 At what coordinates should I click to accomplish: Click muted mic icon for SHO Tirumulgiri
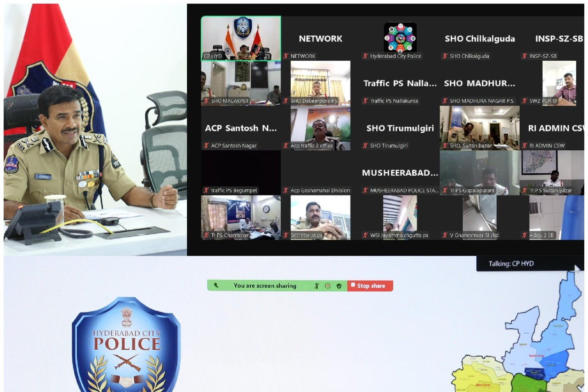(x=366, y=146)
